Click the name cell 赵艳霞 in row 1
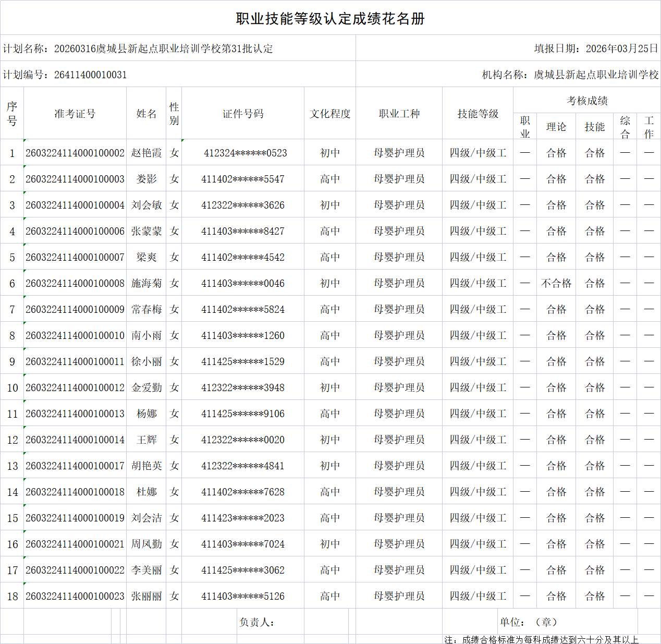 146,152
